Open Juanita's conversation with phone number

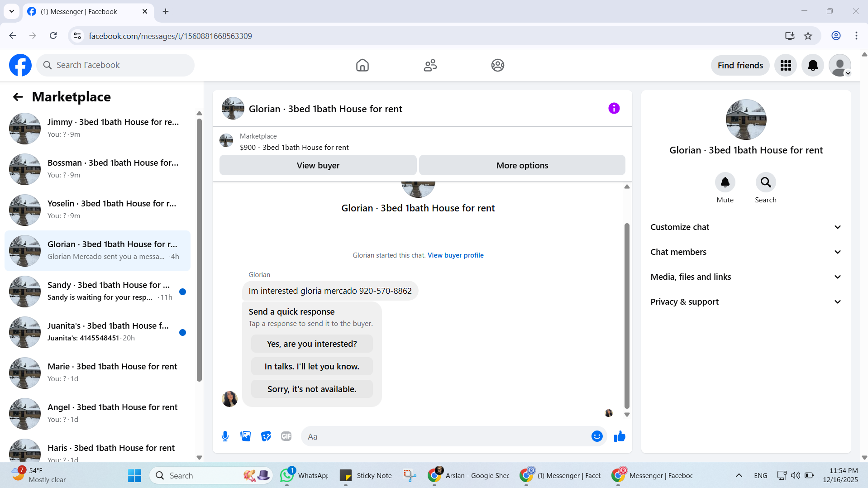pos(97,332)
